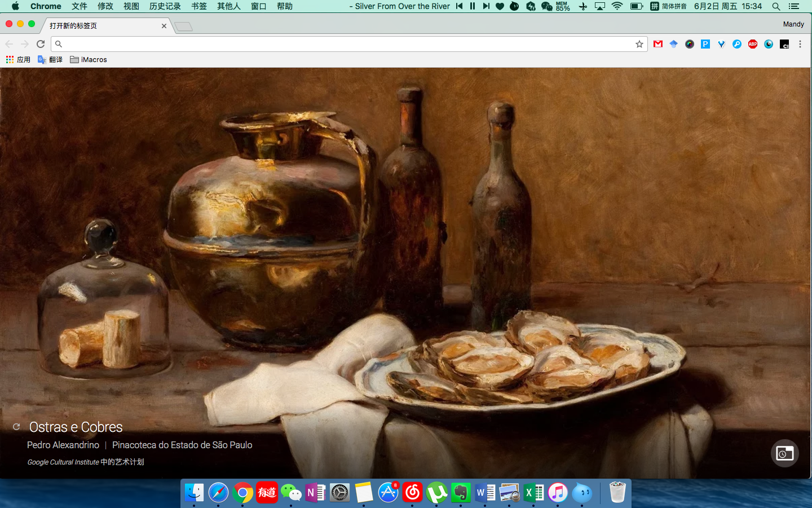Open the 应用 apps shortcut
This screenshot has width=812, height=508.
18,59
